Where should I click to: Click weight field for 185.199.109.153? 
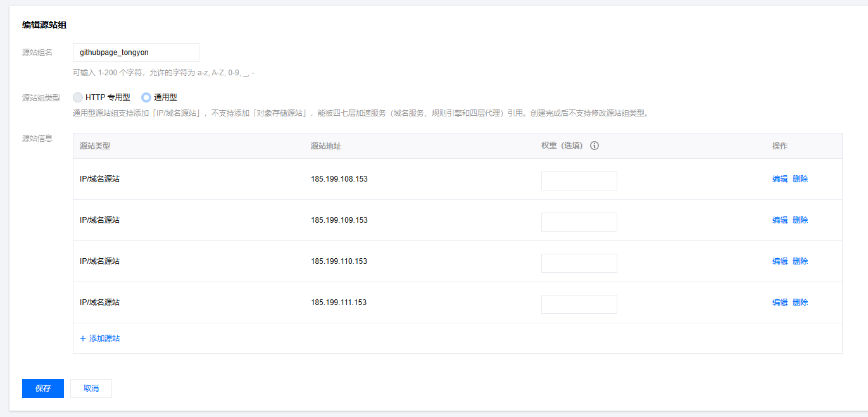(579, 222)
